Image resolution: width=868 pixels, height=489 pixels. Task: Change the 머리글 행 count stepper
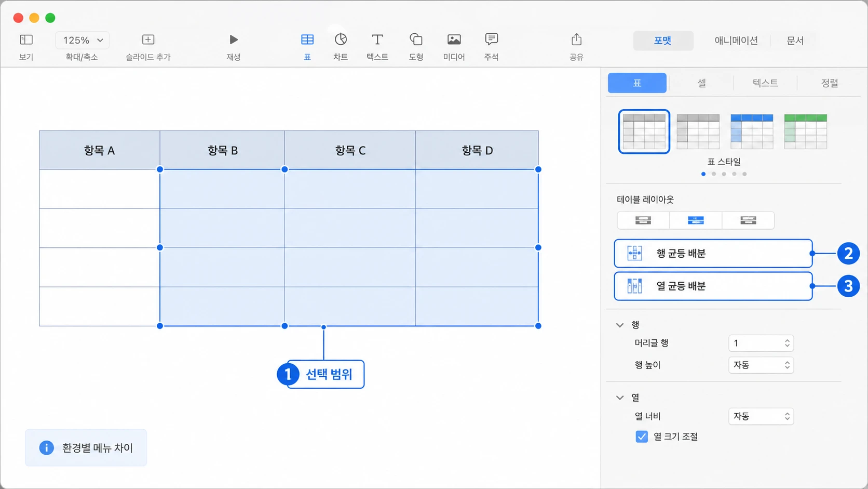point(787,343)
